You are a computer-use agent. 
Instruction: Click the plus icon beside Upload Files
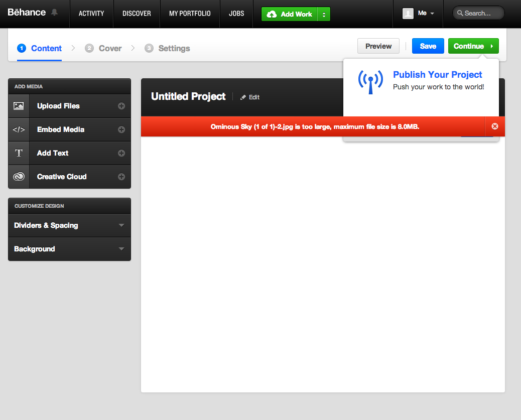[x=121, y=106]
